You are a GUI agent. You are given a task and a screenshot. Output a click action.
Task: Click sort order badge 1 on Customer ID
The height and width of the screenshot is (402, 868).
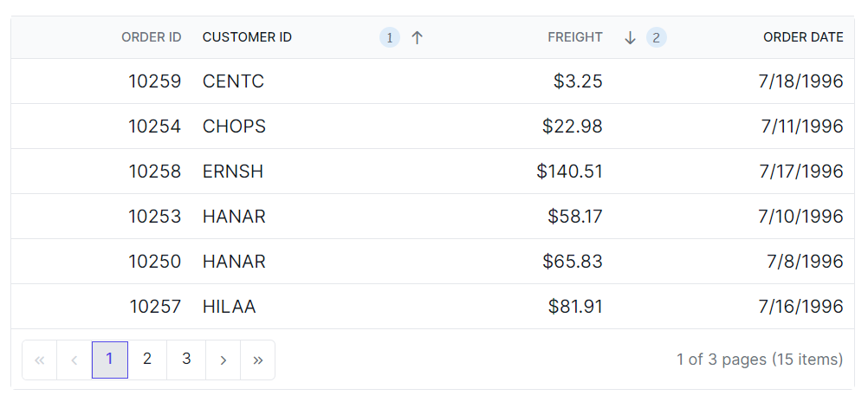tap(390, 37)
